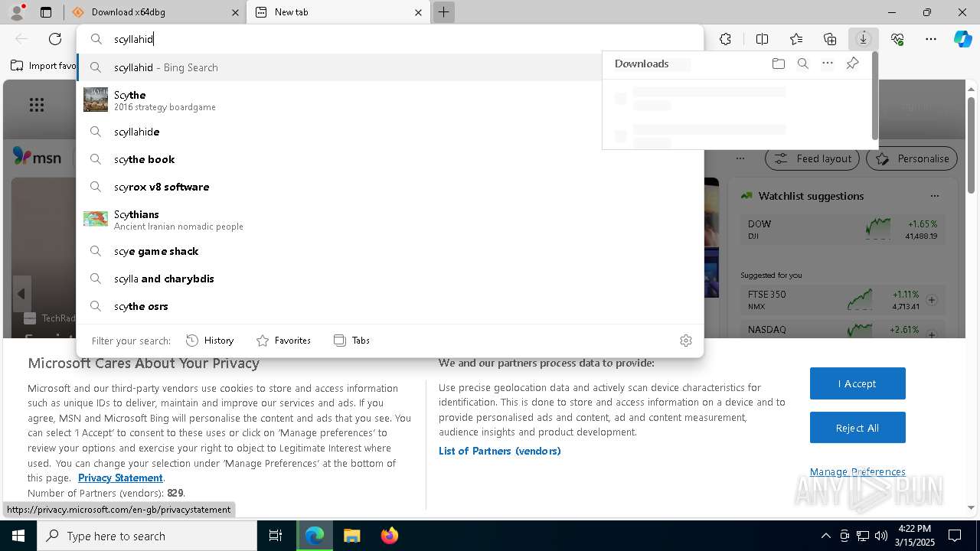The image size is (980, 551).
Task: Open Manage Preferences link
Action: pos(857,471)
